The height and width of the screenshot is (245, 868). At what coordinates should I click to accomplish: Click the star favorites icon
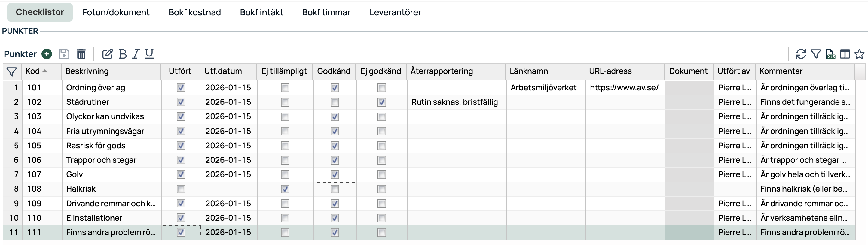[860, 54]
